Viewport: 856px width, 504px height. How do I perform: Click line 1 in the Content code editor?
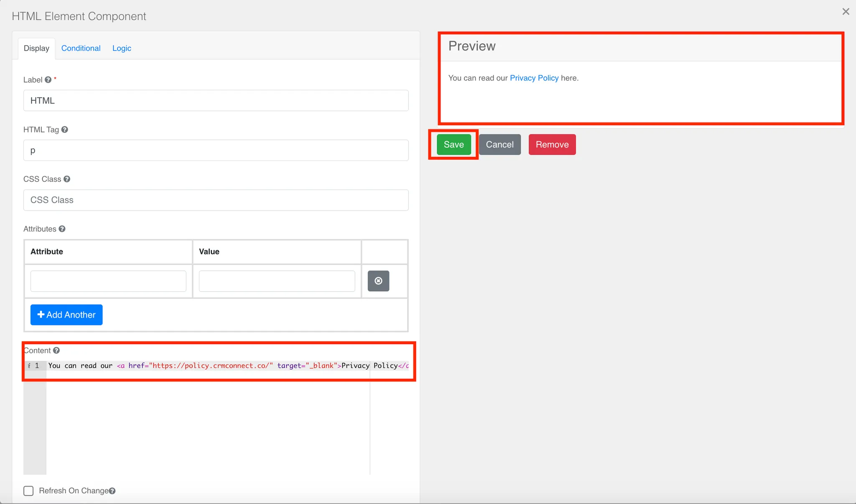(x=209, y=366)
